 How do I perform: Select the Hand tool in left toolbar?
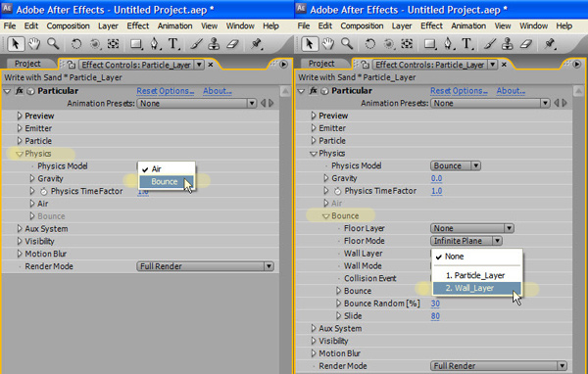pyautogui.click(x=34, y=44)
